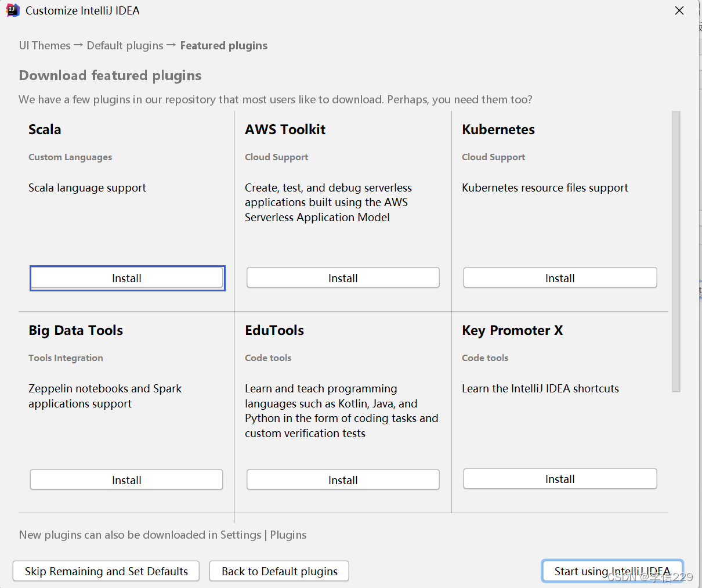The height and width of the screenshot is (588, 702).
Task: Click the plugin list vertical scrollbar
Action: tap(676, 251)
